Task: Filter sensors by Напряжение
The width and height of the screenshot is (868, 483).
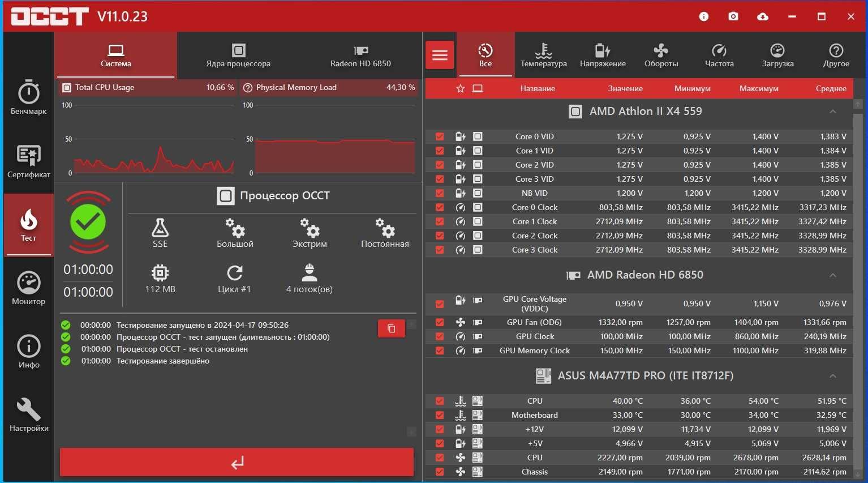Action: coord(603,55)
